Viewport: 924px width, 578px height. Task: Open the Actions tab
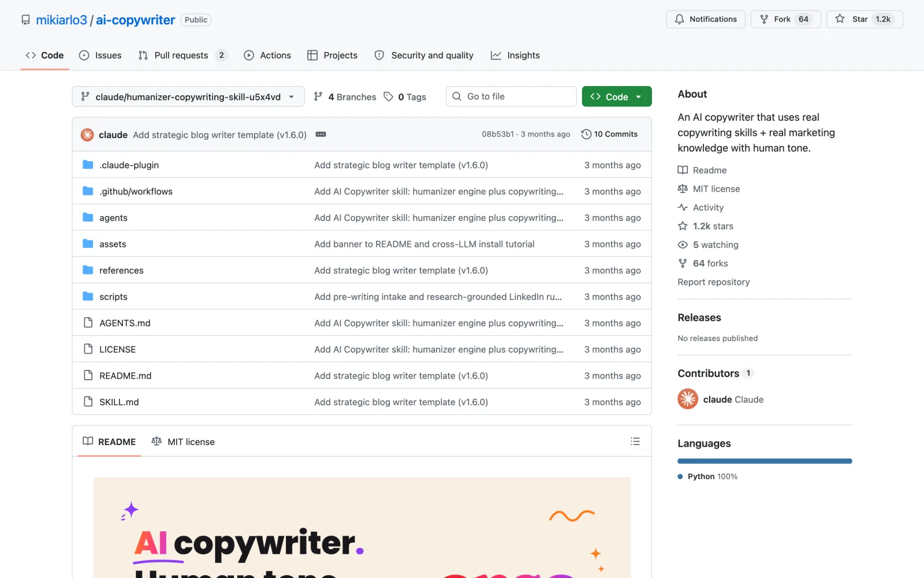267,55
